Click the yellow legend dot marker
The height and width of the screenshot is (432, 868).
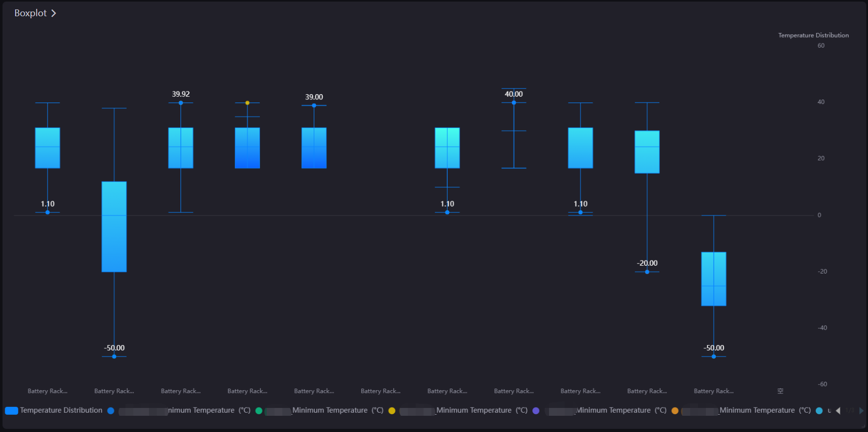pos(392,411)
